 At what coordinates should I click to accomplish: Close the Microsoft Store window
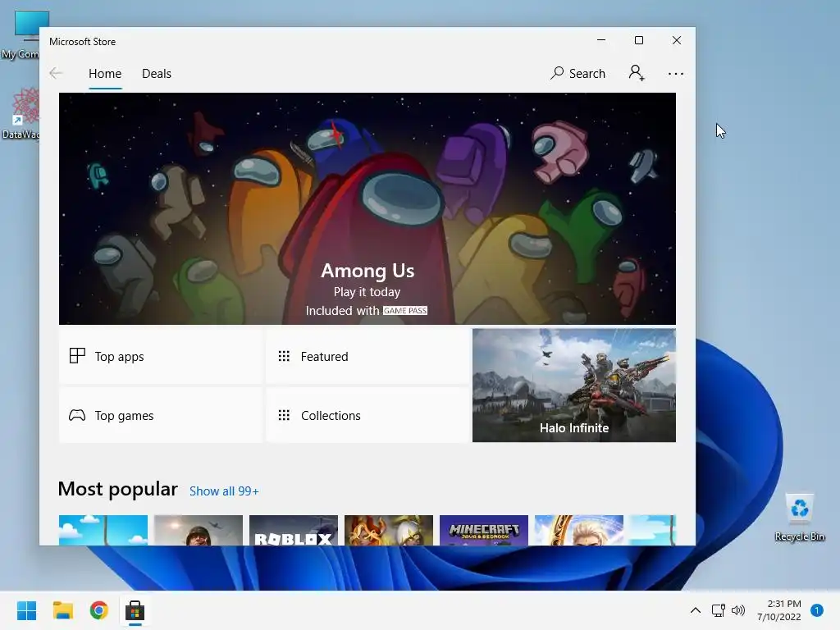(677, 40)
